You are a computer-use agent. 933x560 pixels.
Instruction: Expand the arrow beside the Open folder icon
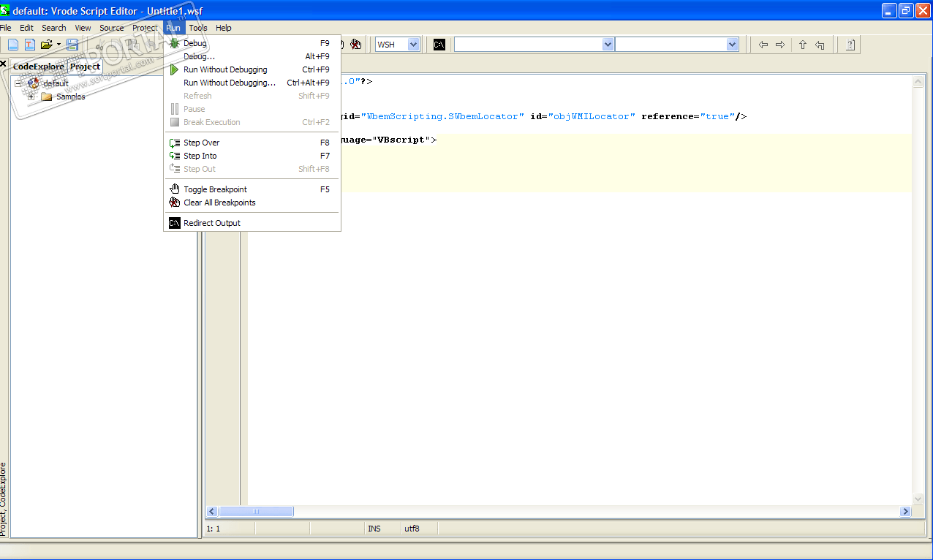(58, 45)
